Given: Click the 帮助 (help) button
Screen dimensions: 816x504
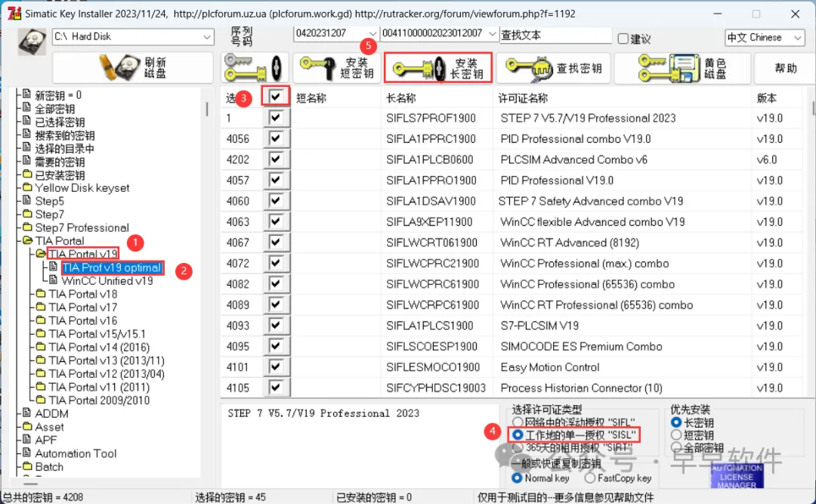Looking at the screenshot, I should 785,68.
